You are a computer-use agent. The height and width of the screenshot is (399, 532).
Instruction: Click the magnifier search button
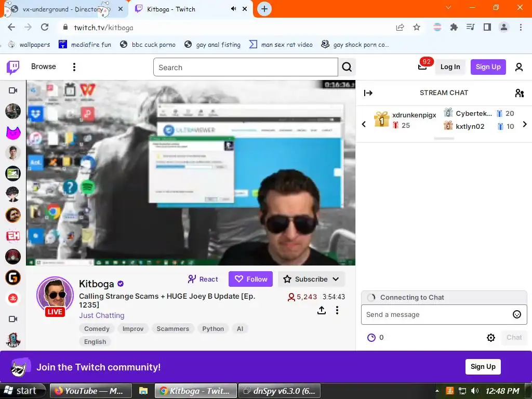point(347,67)
